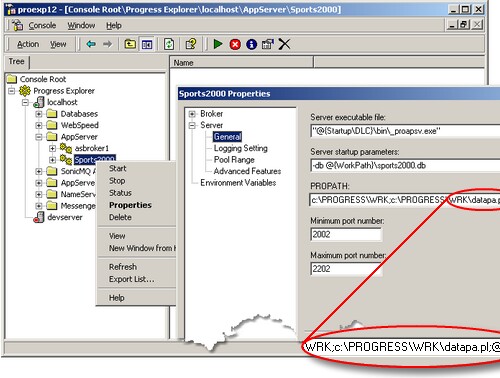Screen dimensions: 500x378
Task: Click the Minimum port number field
Action: pos(346,234)
